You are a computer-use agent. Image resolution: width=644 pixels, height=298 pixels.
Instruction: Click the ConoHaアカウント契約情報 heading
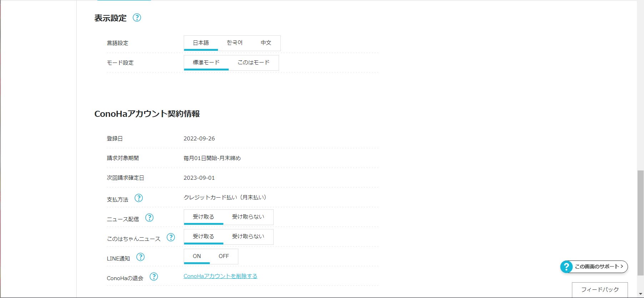pyautogui.click(x=147, y=114)
